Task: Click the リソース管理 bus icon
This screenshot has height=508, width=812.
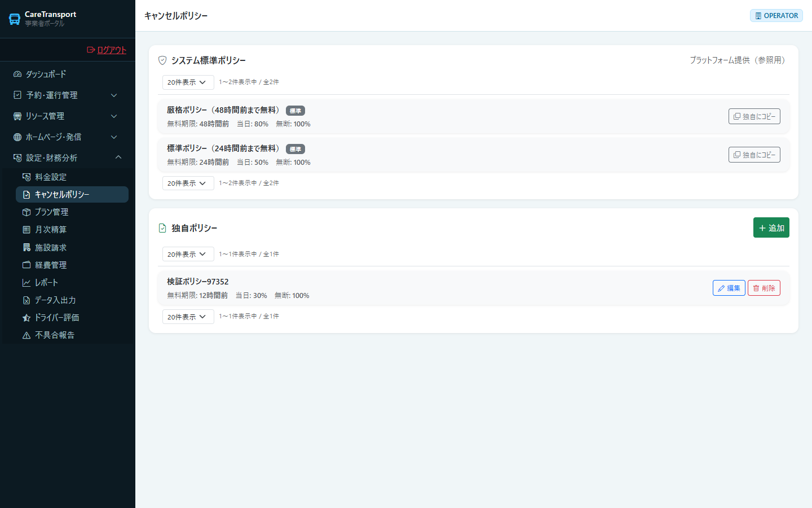Action: 17,116
